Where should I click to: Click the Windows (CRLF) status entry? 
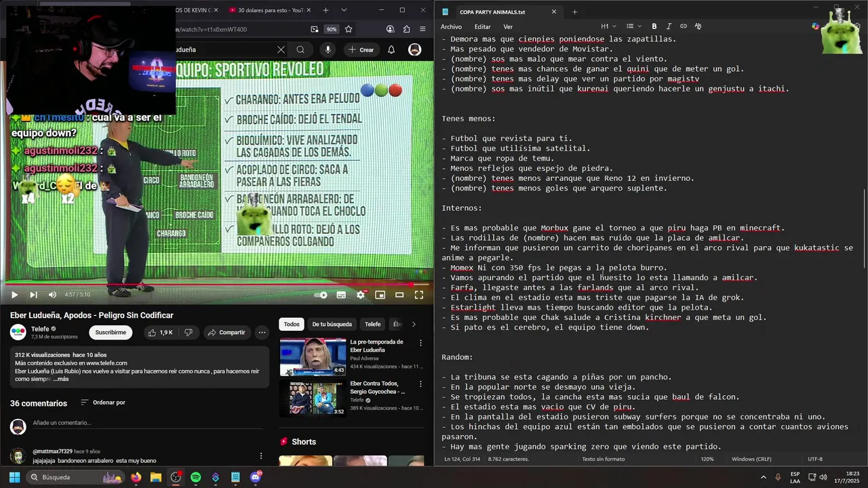click(751, 459)
